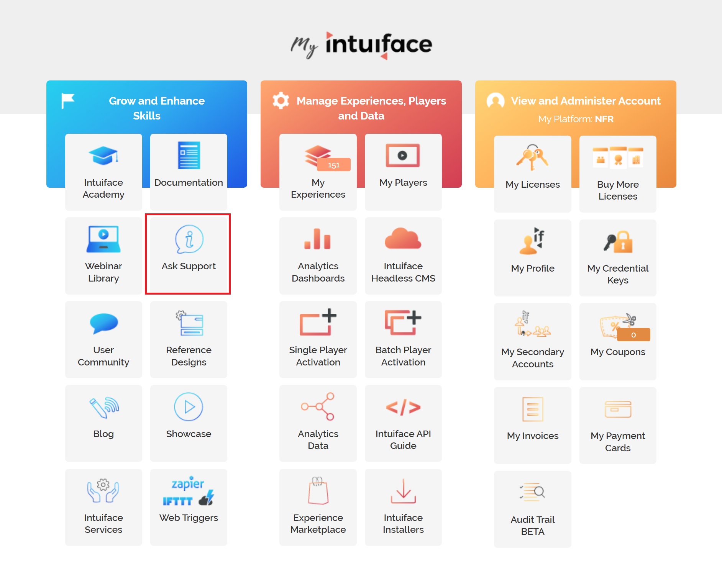Open the Analytics Dashboards tile

click(x=318, y=256)
